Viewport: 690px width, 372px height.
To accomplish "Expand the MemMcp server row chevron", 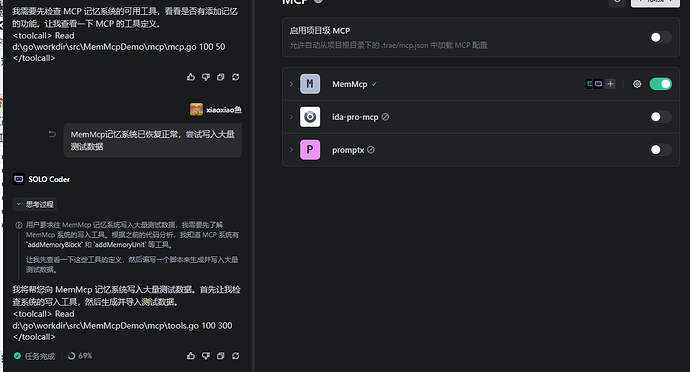I will point(291,84).
